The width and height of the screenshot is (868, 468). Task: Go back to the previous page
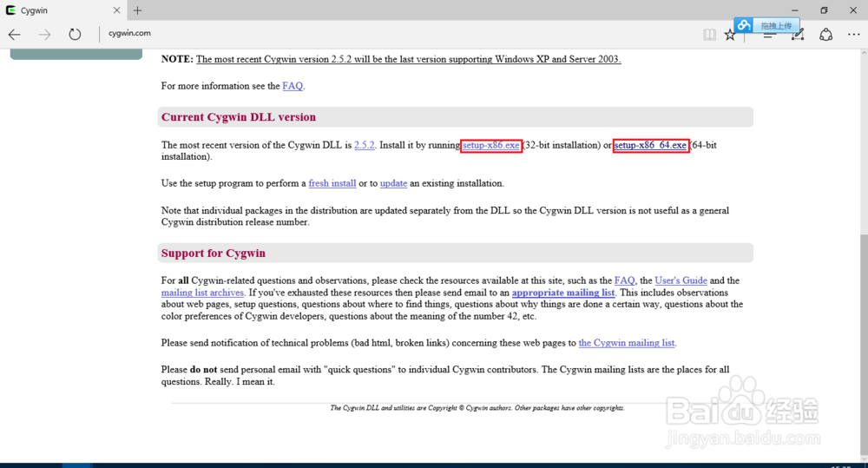(x=15, y=35)
